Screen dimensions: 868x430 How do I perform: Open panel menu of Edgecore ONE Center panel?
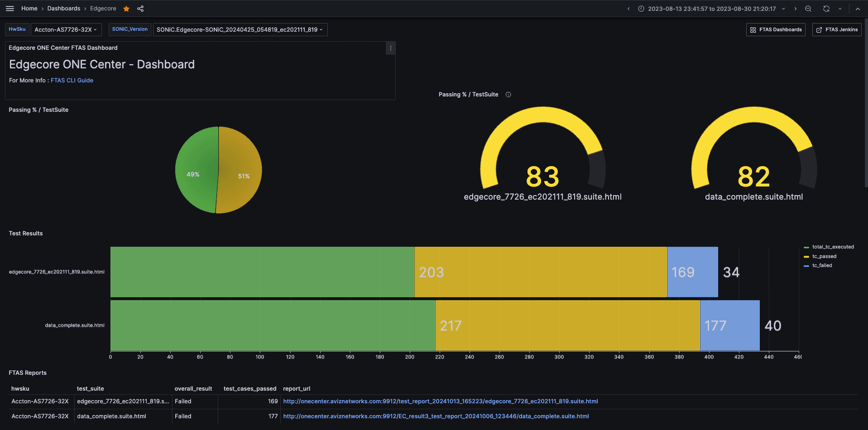391,48
